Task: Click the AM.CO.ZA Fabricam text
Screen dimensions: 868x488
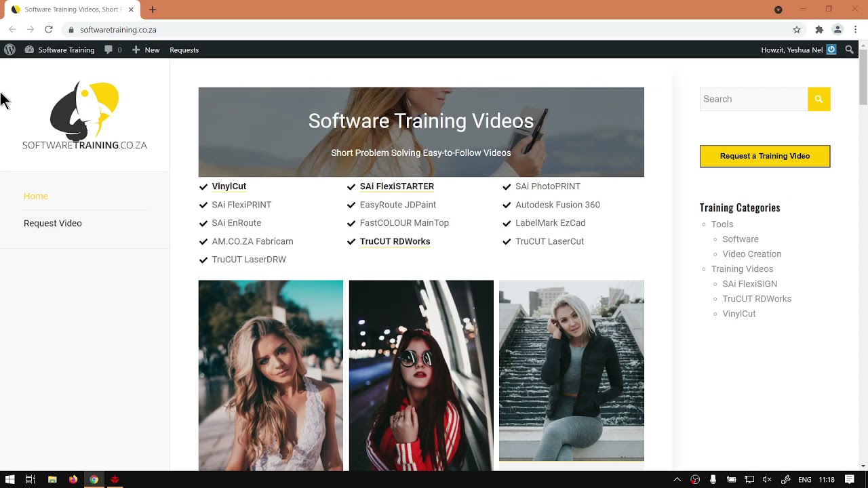Action: pyautogui.click(x=252, y=241)
